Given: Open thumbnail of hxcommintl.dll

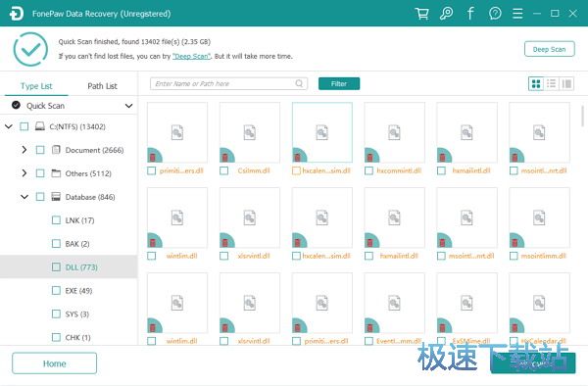Looking at the screenshot, I should point(395,132).
